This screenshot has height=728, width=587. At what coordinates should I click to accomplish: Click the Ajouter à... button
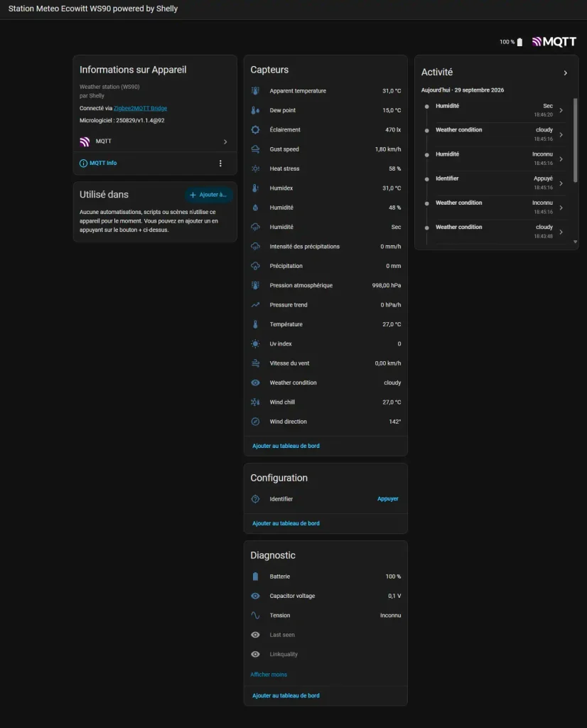point(209,195)
